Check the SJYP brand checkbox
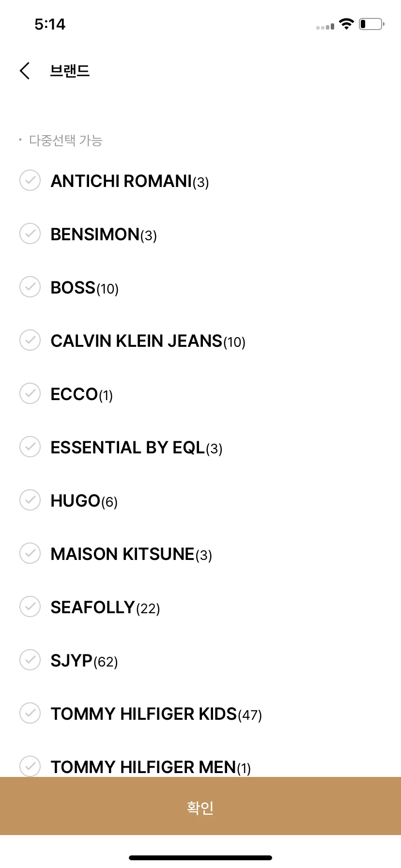Image resolution: width=401 pixels, height=868 pixels. click(x=30, y=660)
